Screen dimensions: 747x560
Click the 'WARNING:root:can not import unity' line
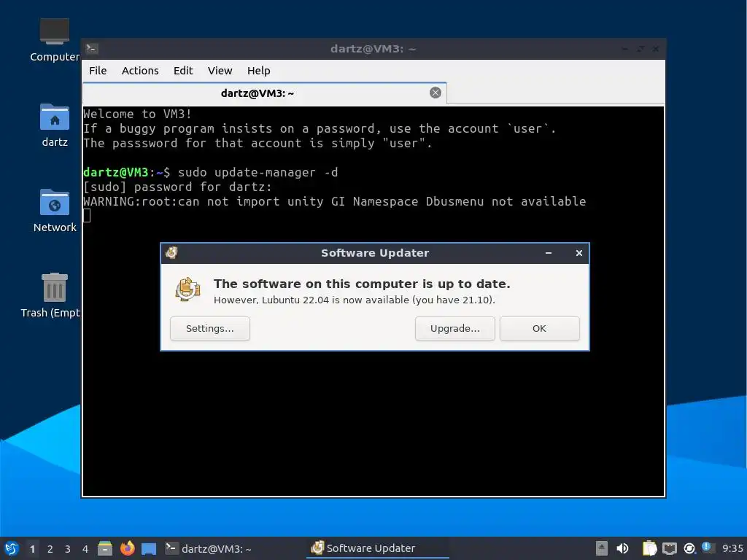[x=334, y=201]
